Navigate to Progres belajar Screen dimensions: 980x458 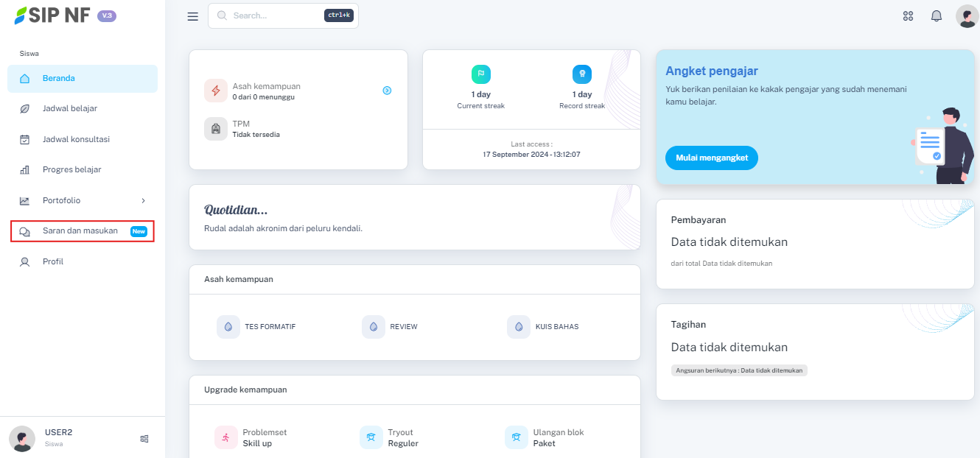click(x=71, y=170)
